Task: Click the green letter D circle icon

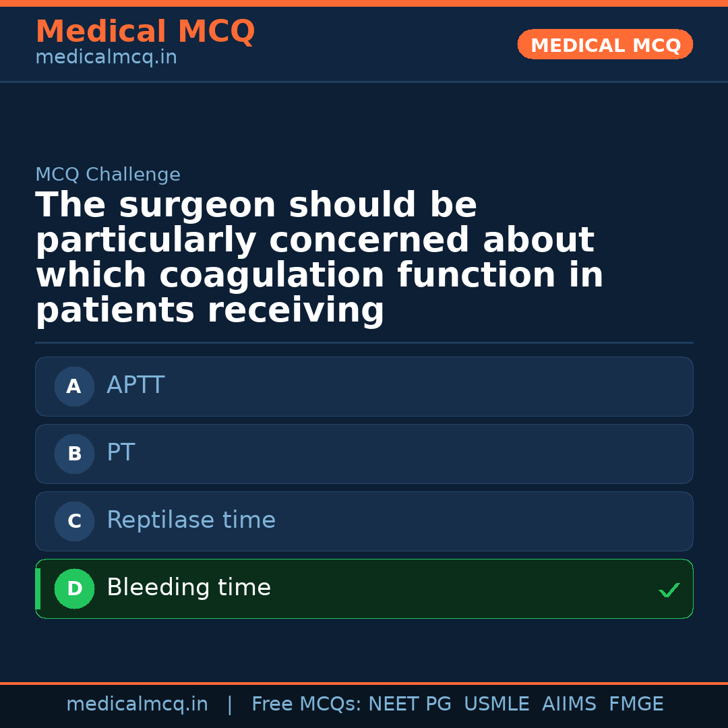Action: coord(74,589)
